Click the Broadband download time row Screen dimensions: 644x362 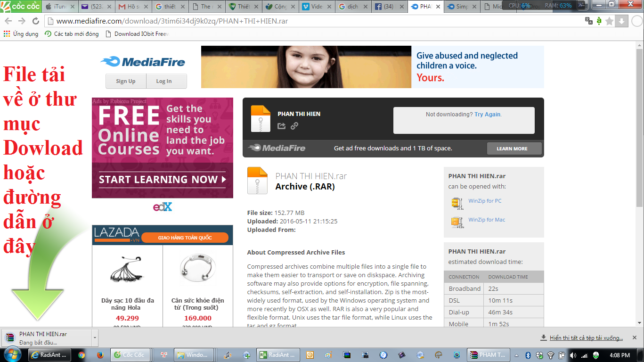(x=494, y=288)
